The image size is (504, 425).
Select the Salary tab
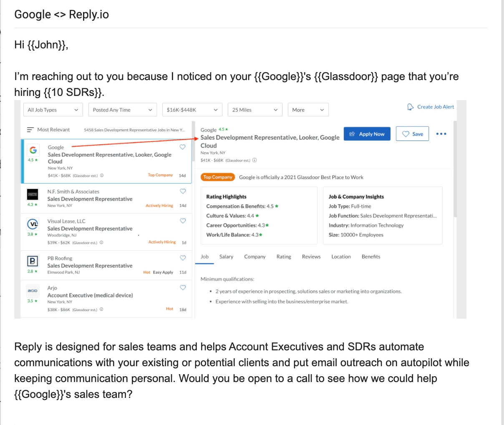[226, 257]
